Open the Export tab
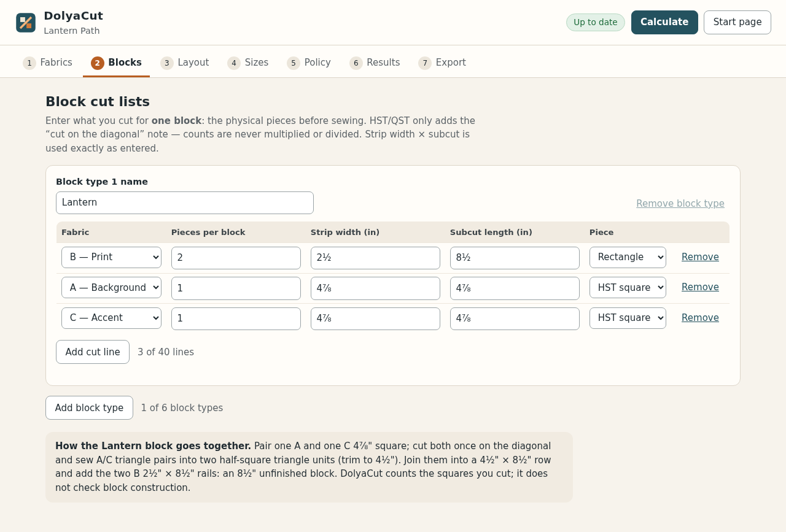786x532 pixels. (442, 63)
